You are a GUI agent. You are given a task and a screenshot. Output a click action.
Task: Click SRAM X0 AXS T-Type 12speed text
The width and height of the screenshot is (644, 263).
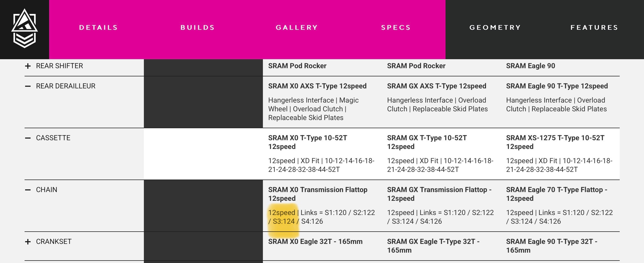click(x=317, y=86)
